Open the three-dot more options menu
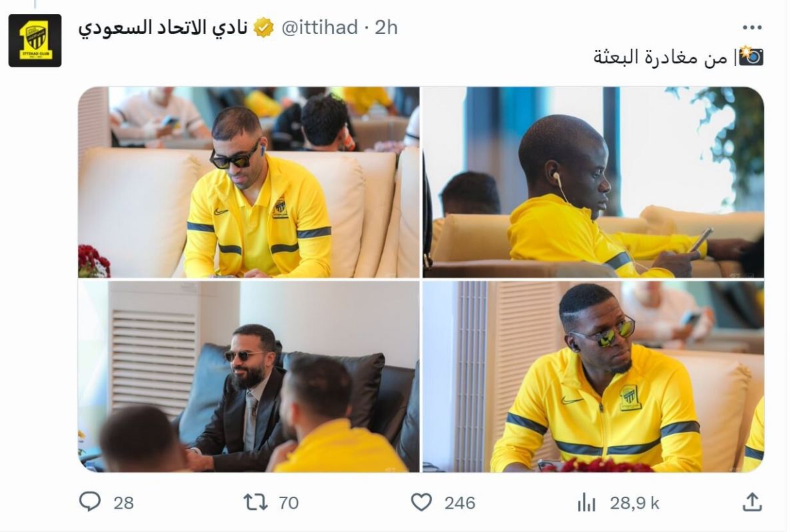The height and width of the screenshot is (532, 800). click(752, 27)
